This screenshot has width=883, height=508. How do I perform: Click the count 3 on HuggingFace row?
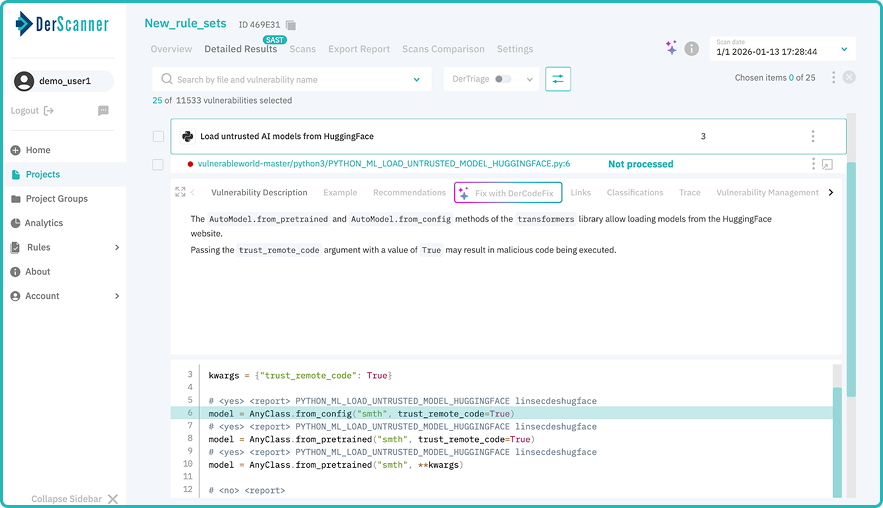[x=703, y=136]
